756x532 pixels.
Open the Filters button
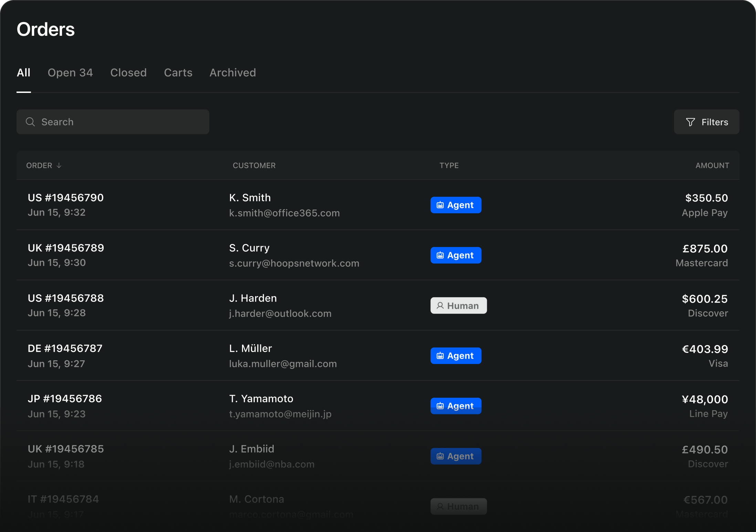(706, 122)
